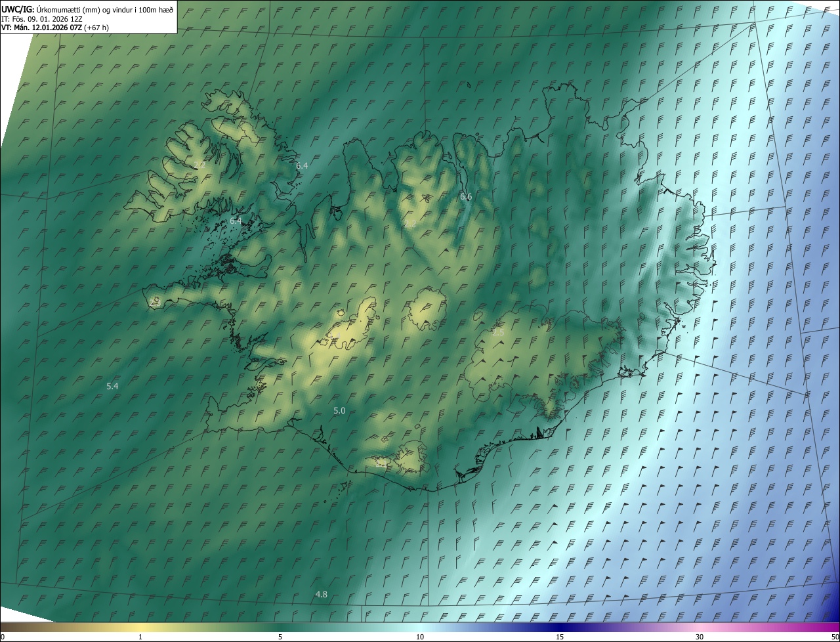Click the map title 'Úrkomumætti (mm) og vindur'
Screen dimensions: 840x642
click(84, 9)
